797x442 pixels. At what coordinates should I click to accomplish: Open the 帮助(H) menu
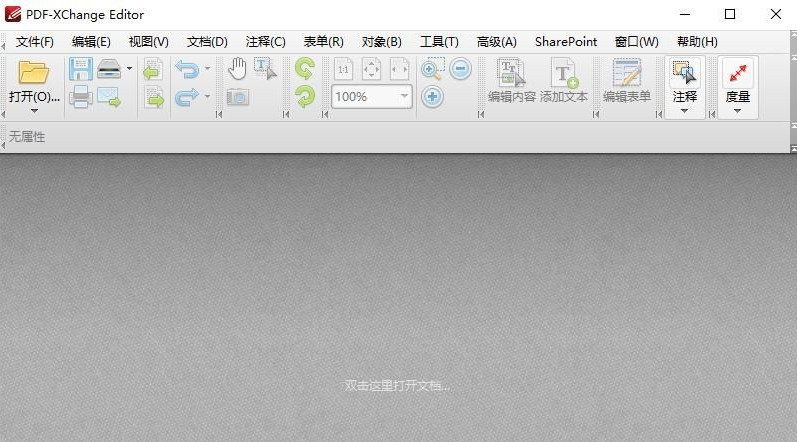coord(697,42)
